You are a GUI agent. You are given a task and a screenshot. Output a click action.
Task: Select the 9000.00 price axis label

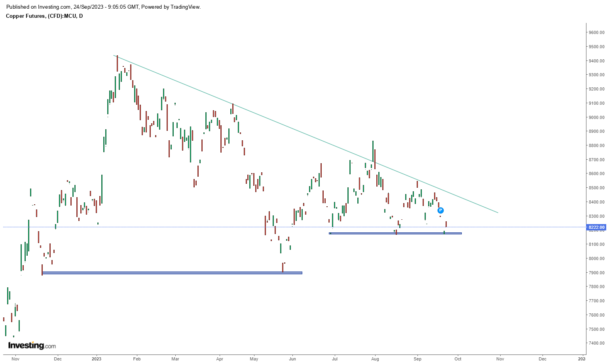tap(596, 117)
